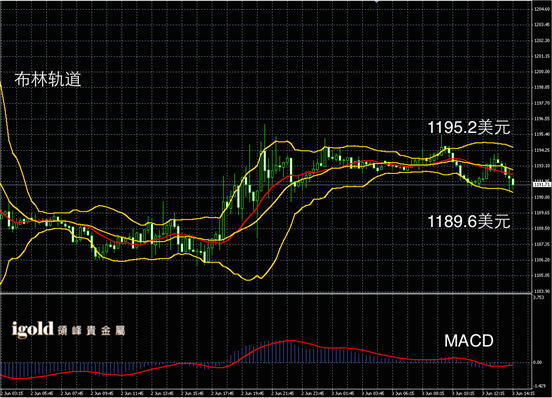Select the 1200.00 price axis label
Image resolution: width=552 pixels, height=398 pixels.
tap(542, 72)
